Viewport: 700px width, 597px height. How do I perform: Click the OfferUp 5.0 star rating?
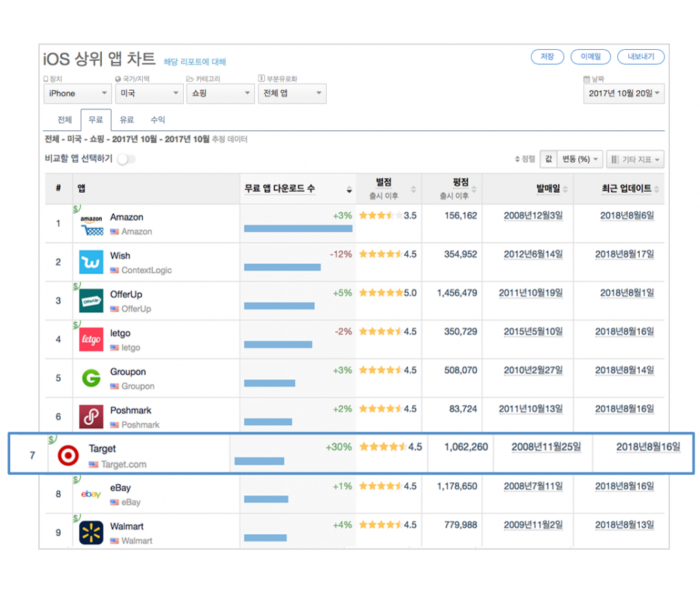[x=388, y=293]
